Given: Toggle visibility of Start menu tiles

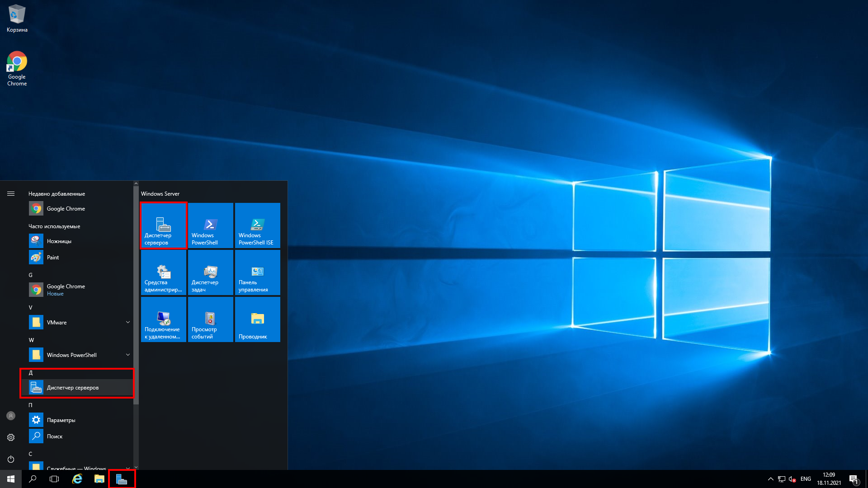Looking at the screenshot, I should tap(10, 193).
